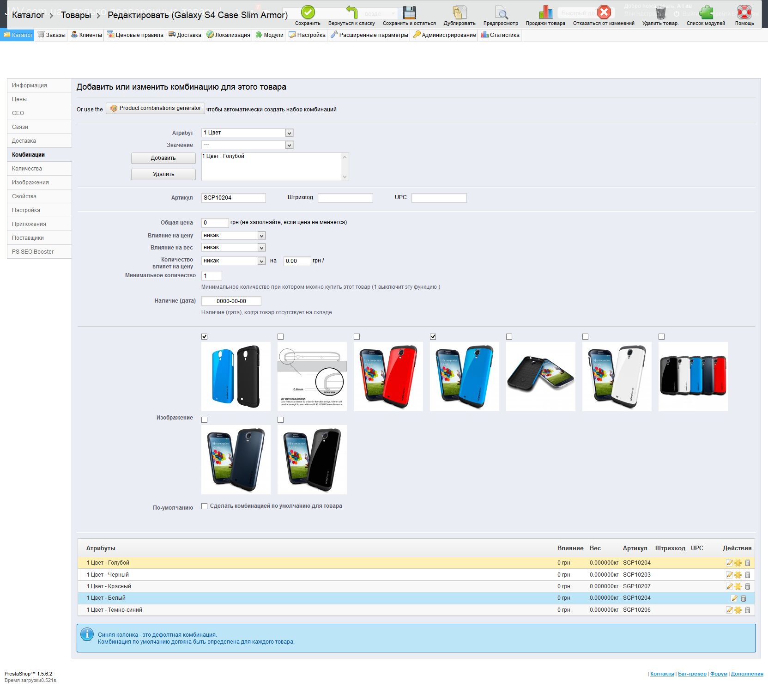Switch to the Количества side tab
This screenshot has height=700, width=768.
point(39,169)
